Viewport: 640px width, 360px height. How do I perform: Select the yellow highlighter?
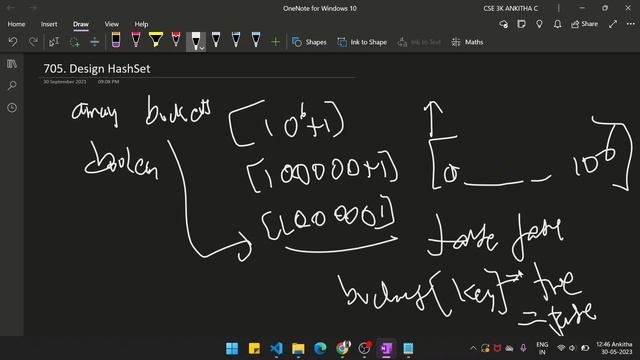coord(156,40)
